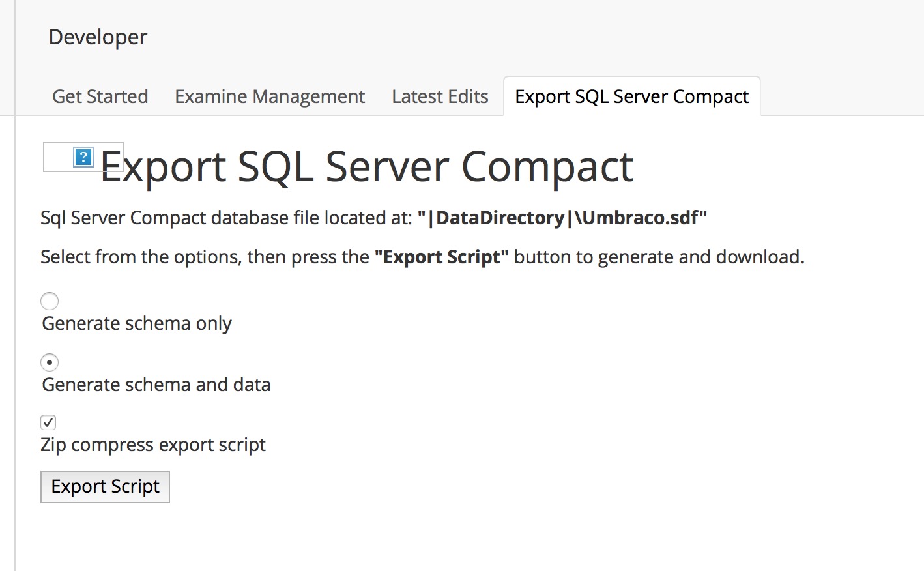
Task: Click the Developer section title
Action: point(98,37)
